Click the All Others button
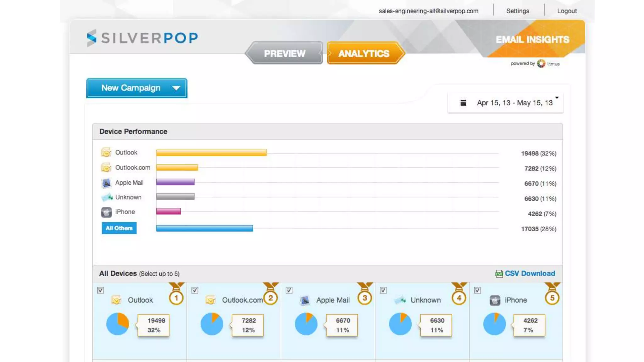Screen dimensions: 644x362 pyautogui.click(x=119, y=228)
